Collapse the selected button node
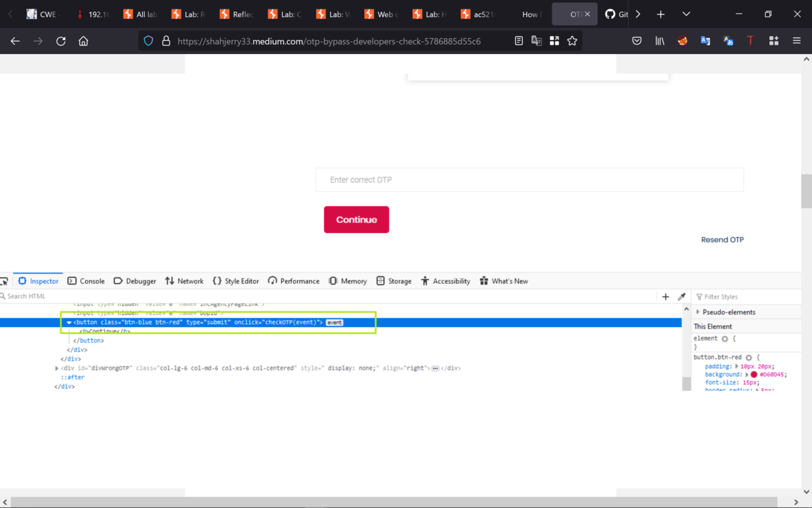Image resolution: width=812 pixels, height=508 pixels. [69, 322]
